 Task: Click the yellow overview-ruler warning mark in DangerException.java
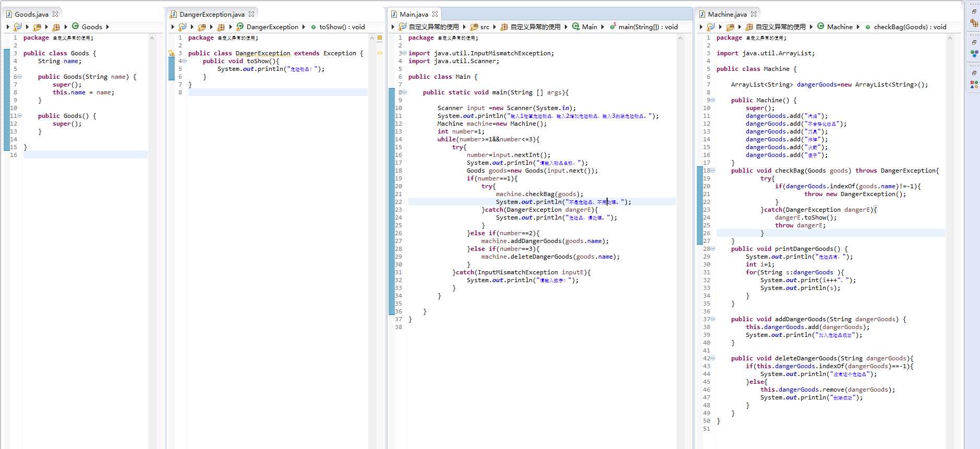tap(380, 53)
